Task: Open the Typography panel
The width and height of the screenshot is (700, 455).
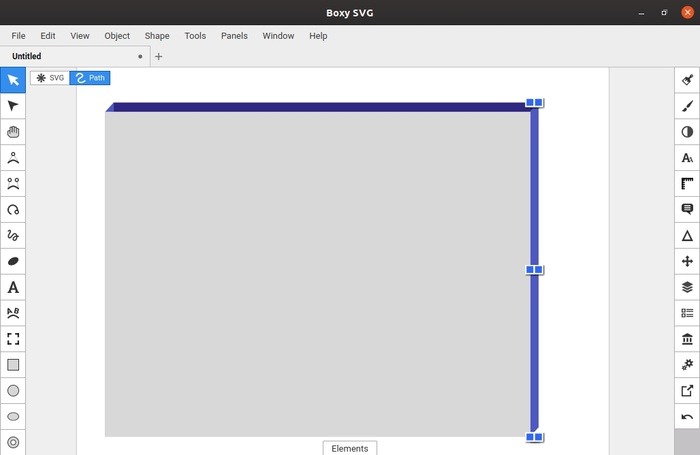Action: 687,158
